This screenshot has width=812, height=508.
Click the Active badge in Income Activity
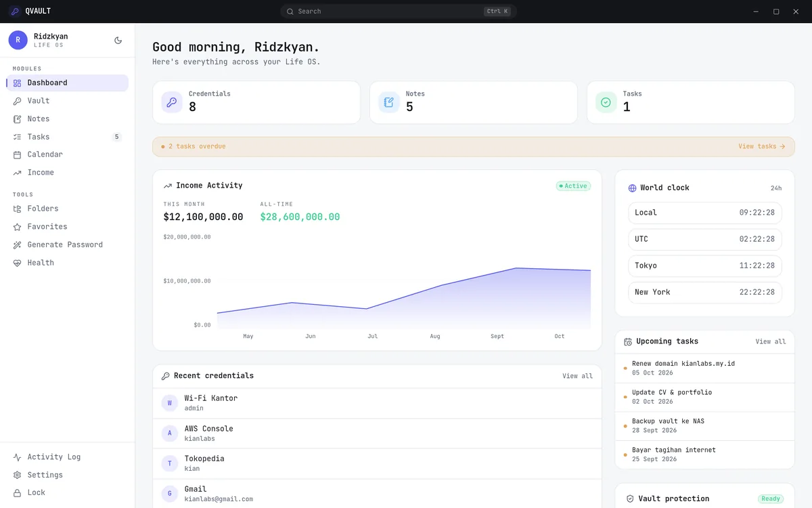[574, 186]
